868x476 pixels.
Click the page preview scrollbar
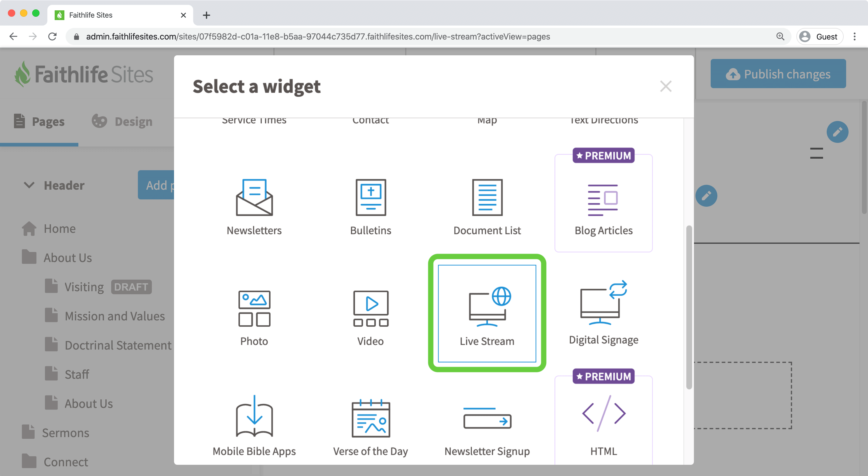[865, 157]
